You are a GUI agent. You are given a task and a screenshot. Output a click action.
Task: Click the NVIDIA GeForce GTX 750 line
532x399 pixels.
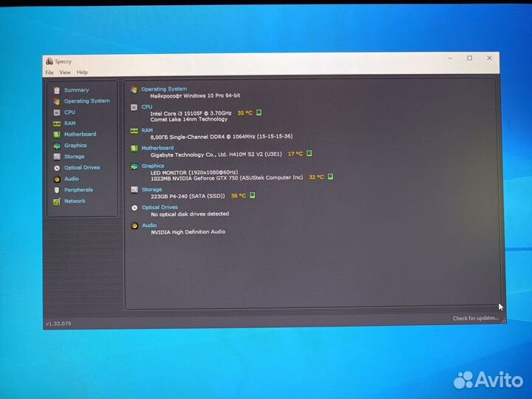pyautogui.click(x=227, y=178)
